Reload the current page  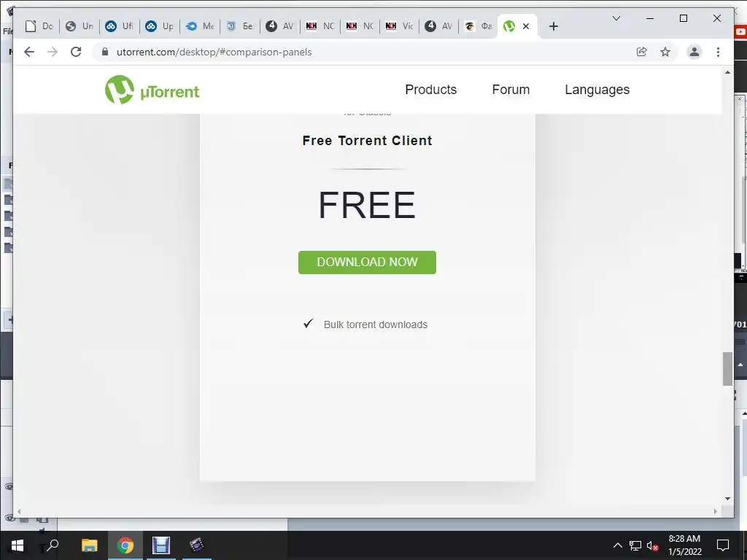tap(76, 52)
